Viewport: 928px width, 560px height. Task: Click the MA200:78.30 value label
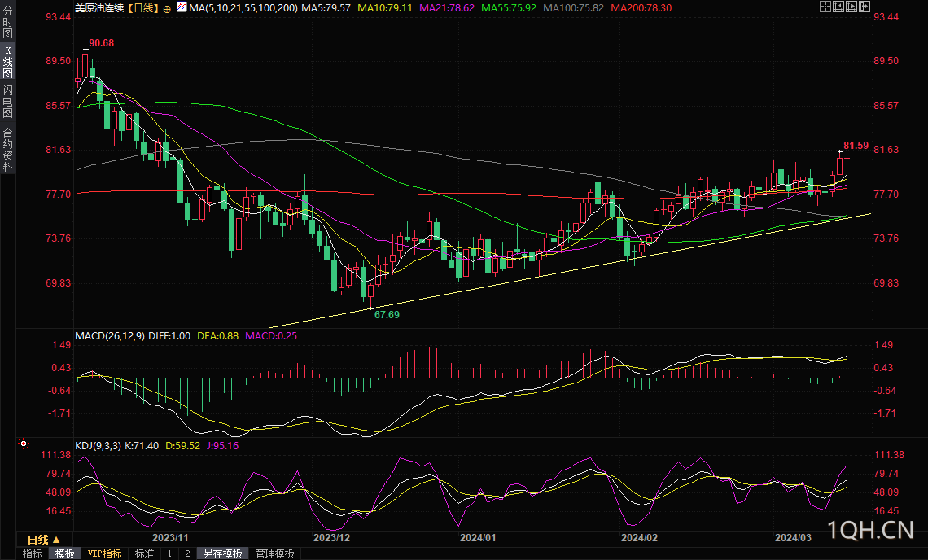click(x=641, y=7)
